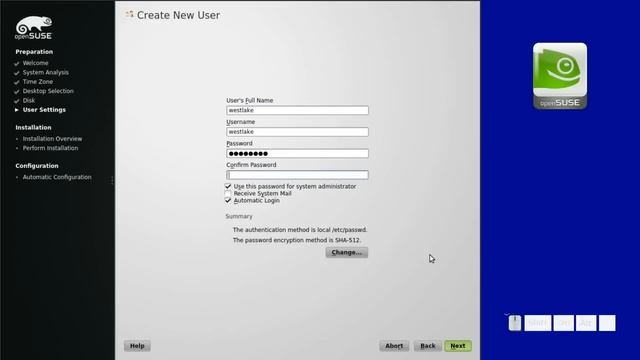Click the Shift key on virtual keyboard bar
The width and height of the screenshot is (640, 360).
[538, 323]
